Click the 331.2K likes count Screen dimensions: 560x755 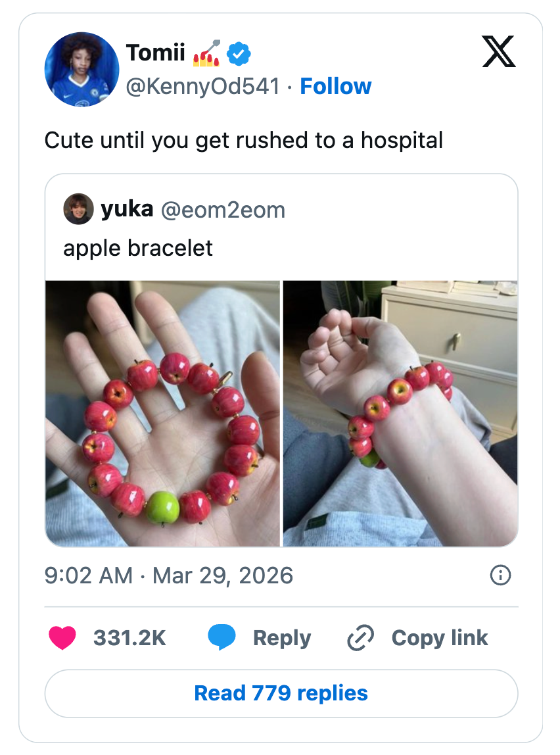pyautogui.click(x=129, y=637)
